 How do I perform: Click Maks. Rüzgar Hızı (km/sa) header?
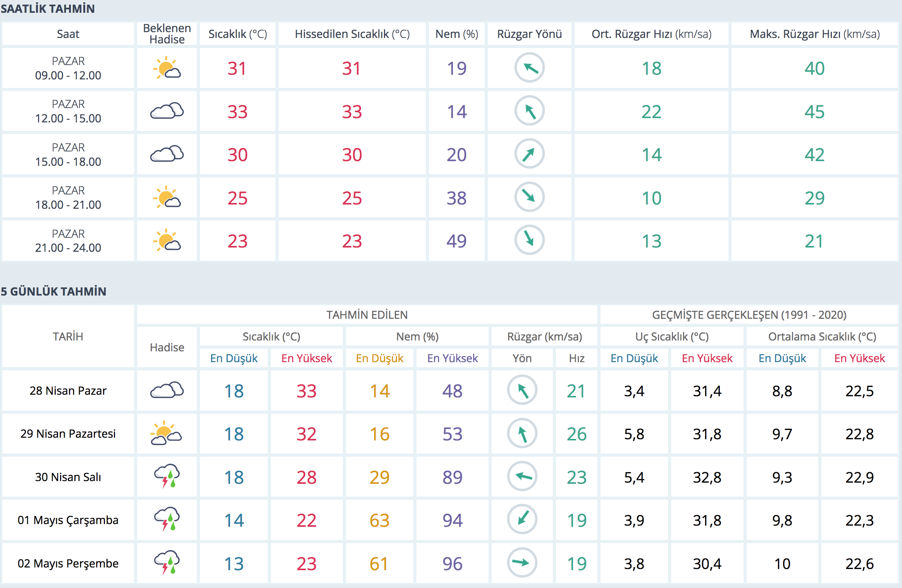pos(814,34)
